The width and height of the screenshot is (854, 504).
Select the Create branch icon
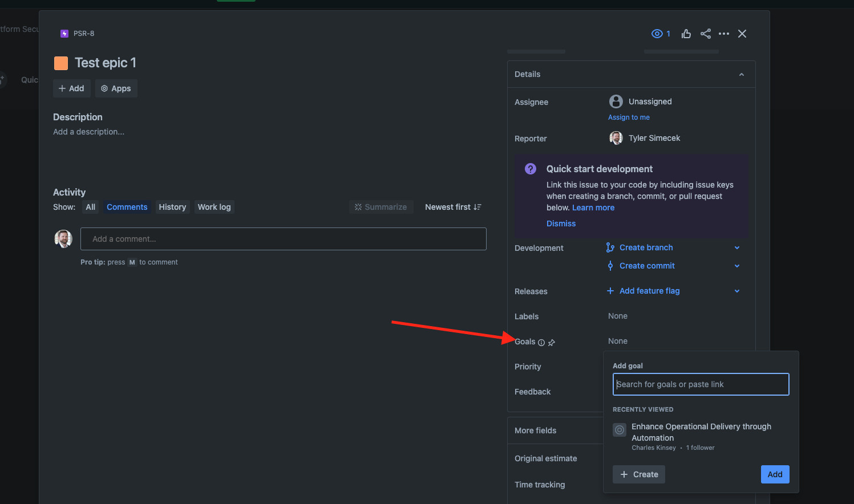(609, 247)
